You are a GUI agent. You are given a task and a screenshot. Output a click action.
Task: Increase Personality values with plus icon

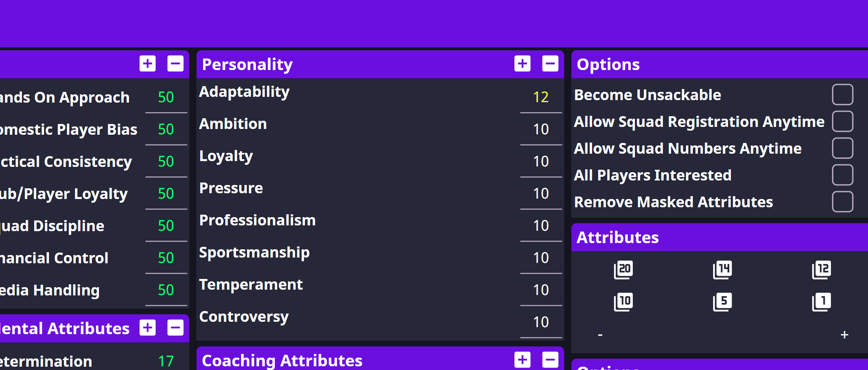(x=522, y=64)
